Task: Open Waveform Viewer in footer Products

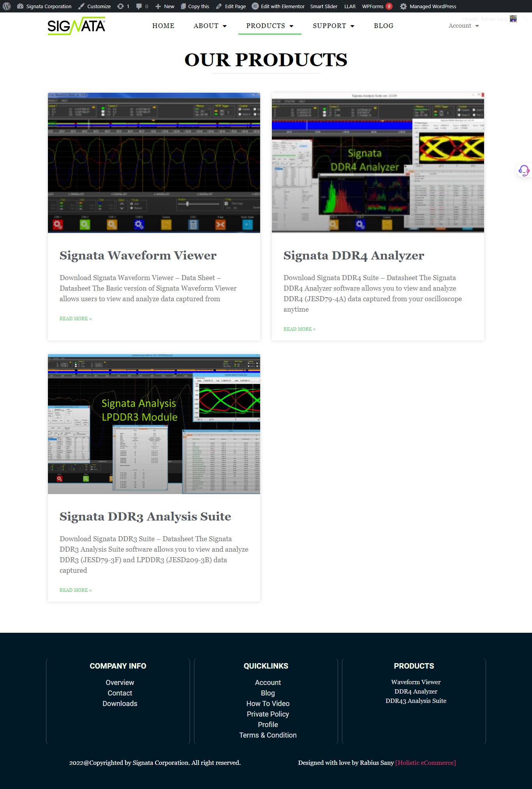Action: [416, 682]
